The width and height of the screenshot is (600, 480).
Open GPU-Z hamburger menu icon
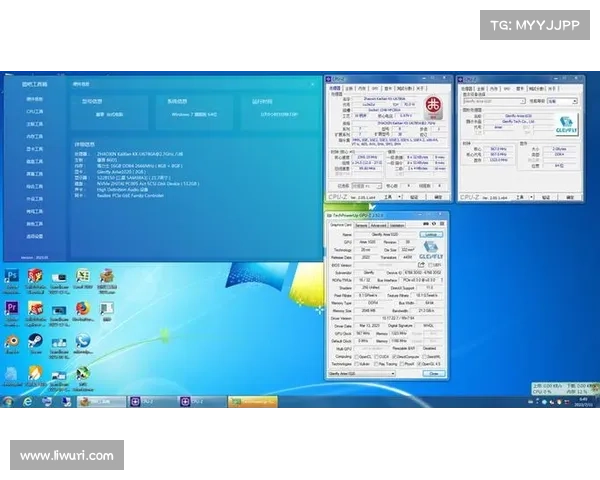tap(442, 224)
